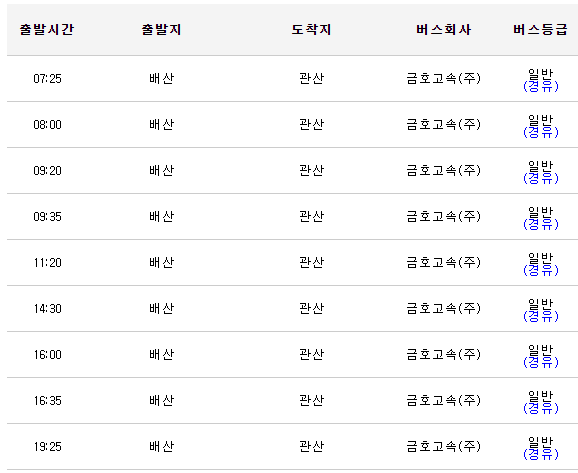Viewport: 578px width, 473px height.
Task: Click the 출발지 column header
Action: pyautogui.click(x=161, y=29)
